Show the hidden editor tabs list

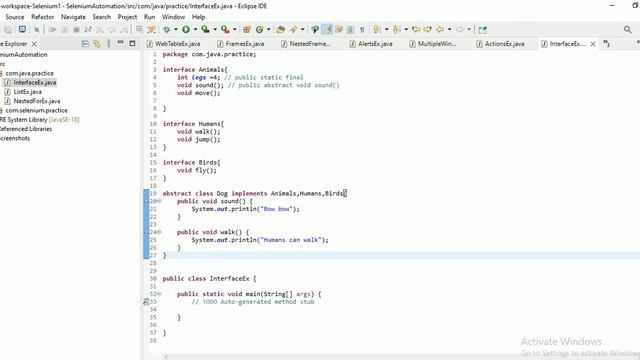pyautogui.click(x=607, y=43)
